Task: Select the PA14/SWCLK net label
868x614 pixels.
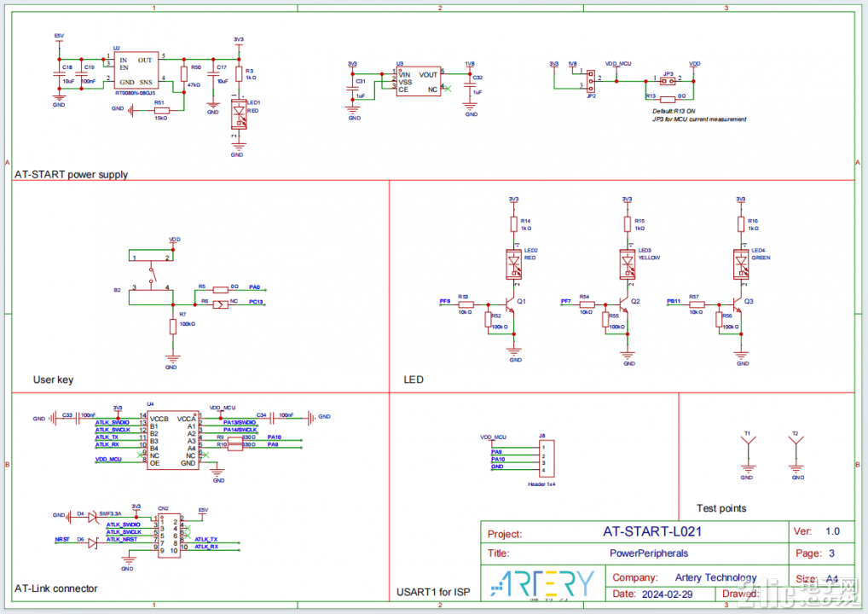Action: (x=240, y=430)
